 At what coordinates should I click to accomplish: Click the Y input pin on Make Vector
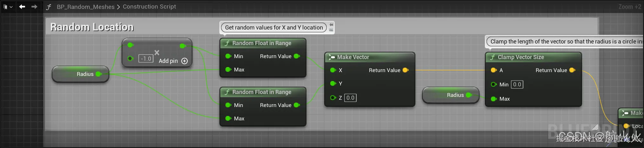coord(333,84)
